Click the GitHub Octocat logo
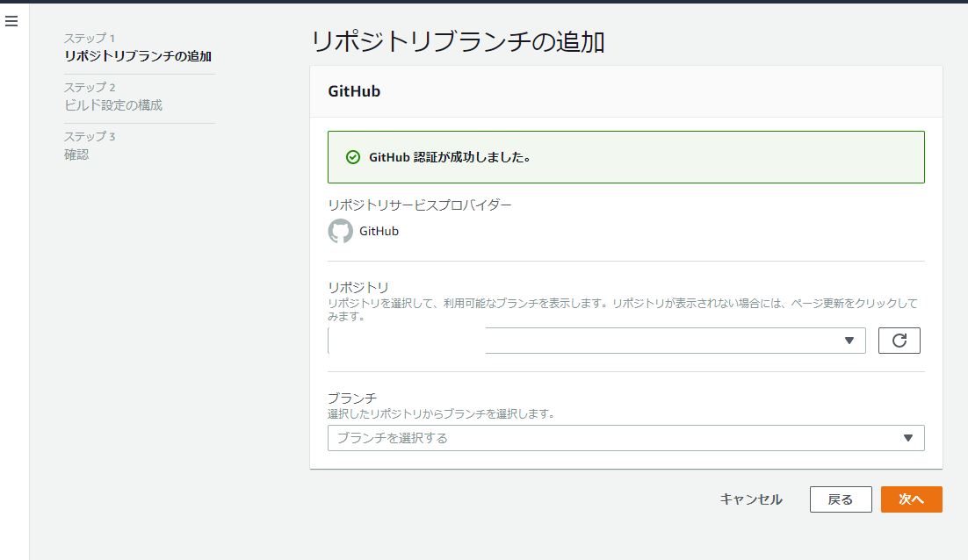Screen dimensions: 968x560 (x=340, y=231)
